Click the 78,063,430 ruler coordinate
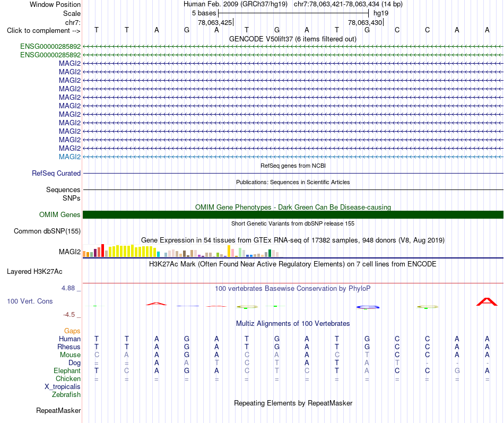This screenshot has height=423, width=504. click(365, 22)
